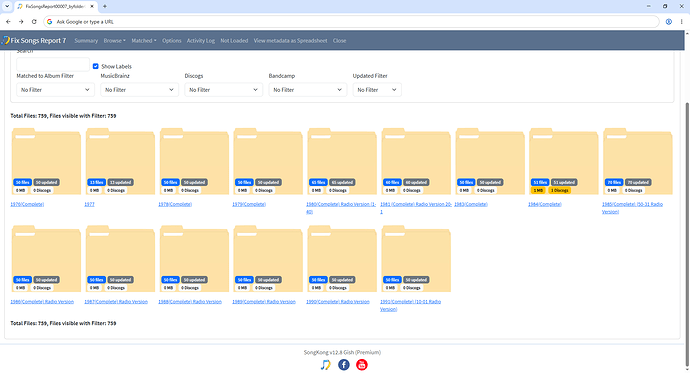Open the Facebook footer icon
The width and height of the screenshot is (690, 373).
coord(344,365)
